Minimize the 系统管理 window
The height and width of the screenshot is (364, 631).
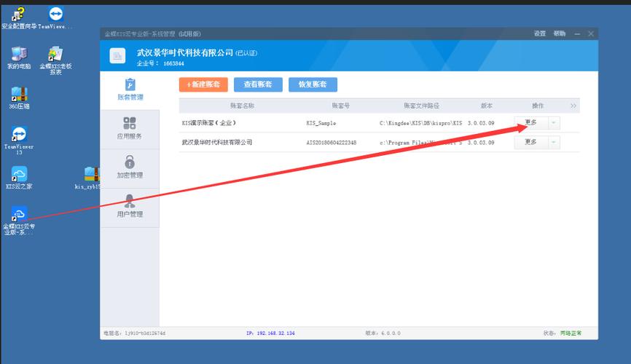point(577,33)
